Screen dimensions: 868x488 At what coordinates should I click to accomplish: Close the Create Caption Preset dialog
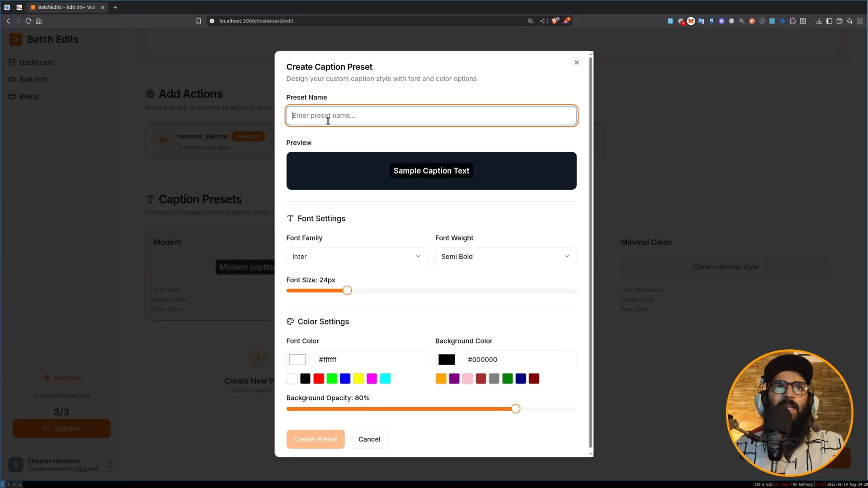(x=576, y=62)
